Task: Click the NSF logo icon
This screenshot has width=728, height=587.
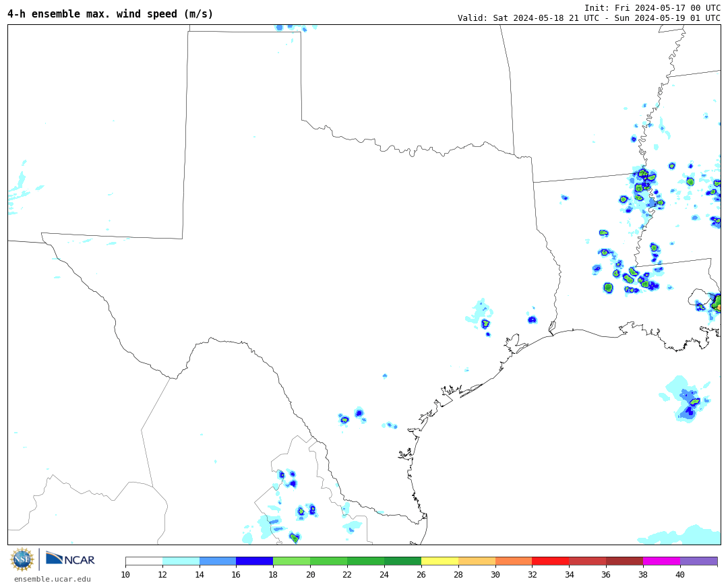Action: 22,559
